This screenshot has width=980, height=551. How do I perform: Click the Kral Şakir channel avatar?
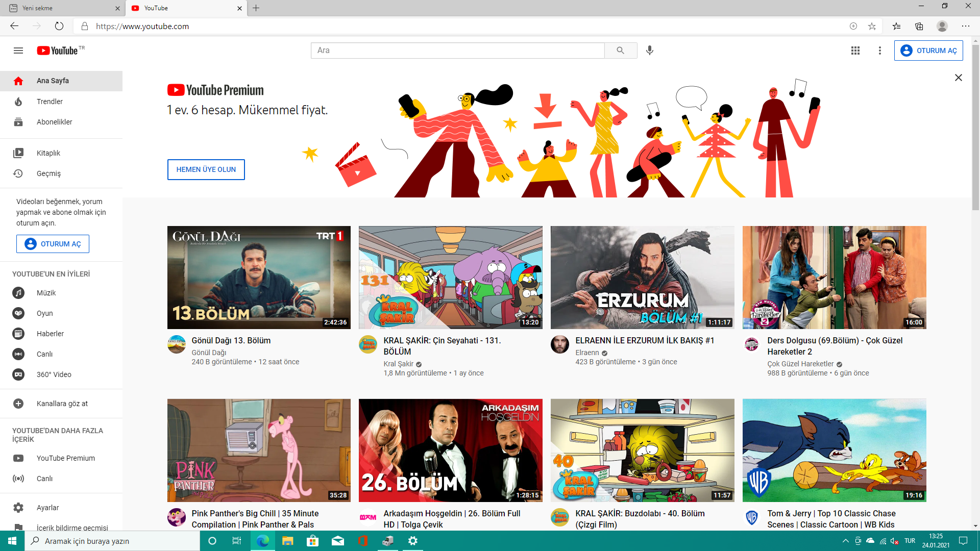pyautogui.click(x=367, y=344)
